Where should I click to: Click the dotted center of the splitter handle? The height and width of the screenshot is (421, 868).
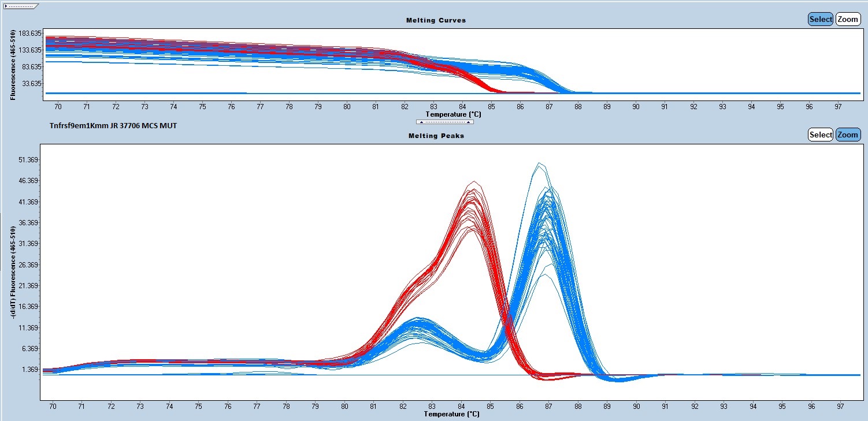click(x=445, y=122)
